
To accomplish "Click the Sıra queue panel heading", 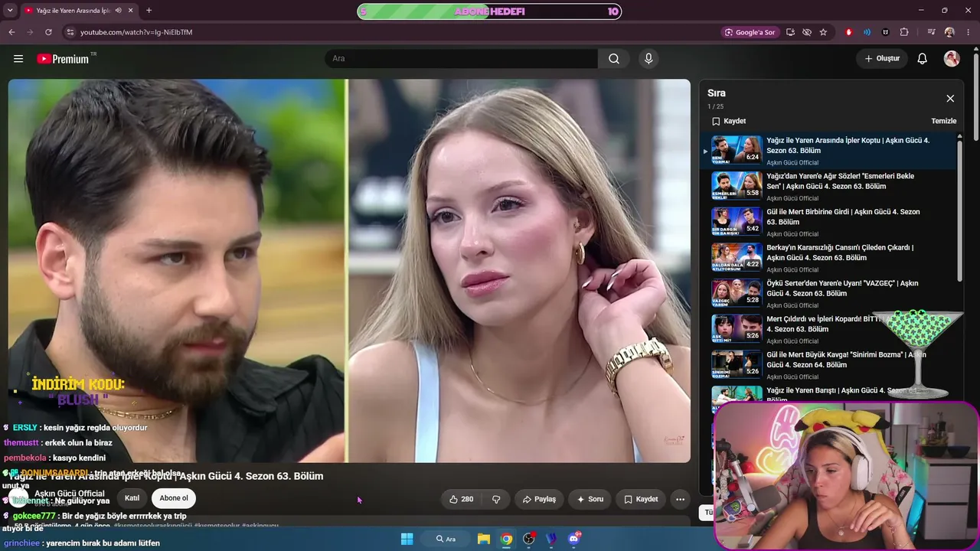I will [717, 93].
